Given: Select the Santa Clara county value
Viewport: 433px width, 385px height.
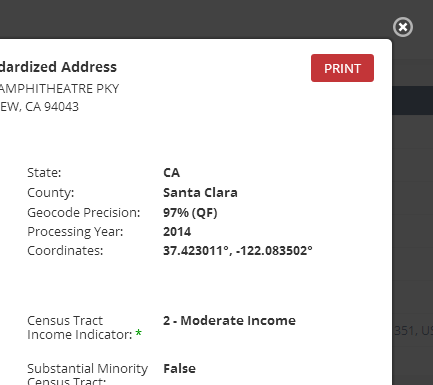Looking at the screenshot, I should pos(200,193).
